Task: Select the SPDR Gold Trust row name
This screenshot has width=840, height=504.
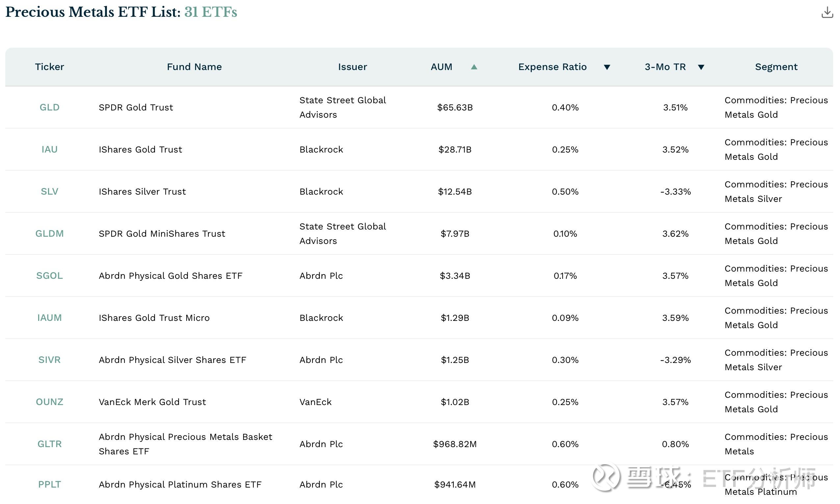Action: (136, 107)
